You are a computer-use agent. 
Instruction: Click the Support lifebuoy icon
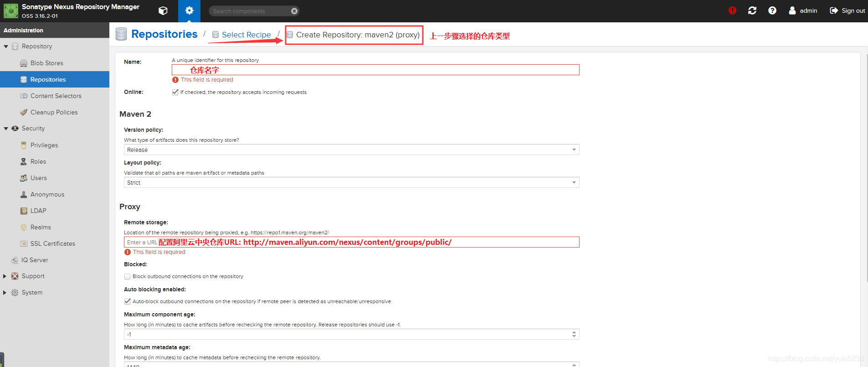pos(15,276)
